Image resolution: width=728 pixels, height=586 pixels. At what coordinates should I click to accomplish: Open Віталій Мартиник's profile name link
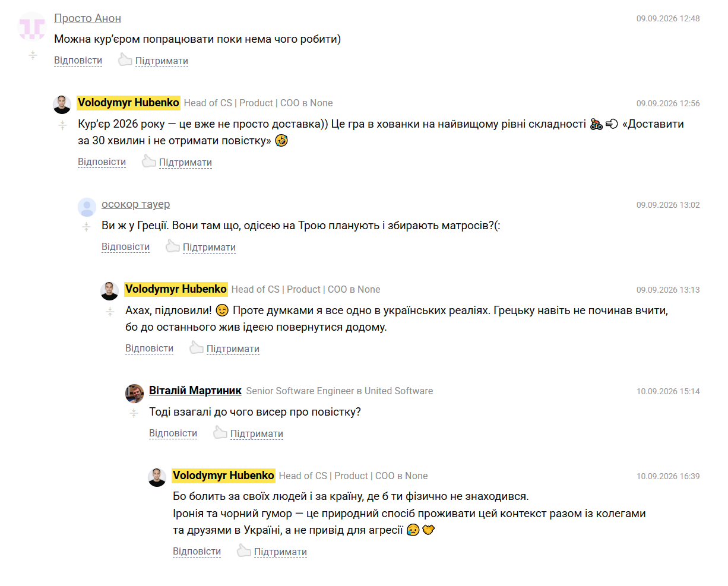coord(195,391)
